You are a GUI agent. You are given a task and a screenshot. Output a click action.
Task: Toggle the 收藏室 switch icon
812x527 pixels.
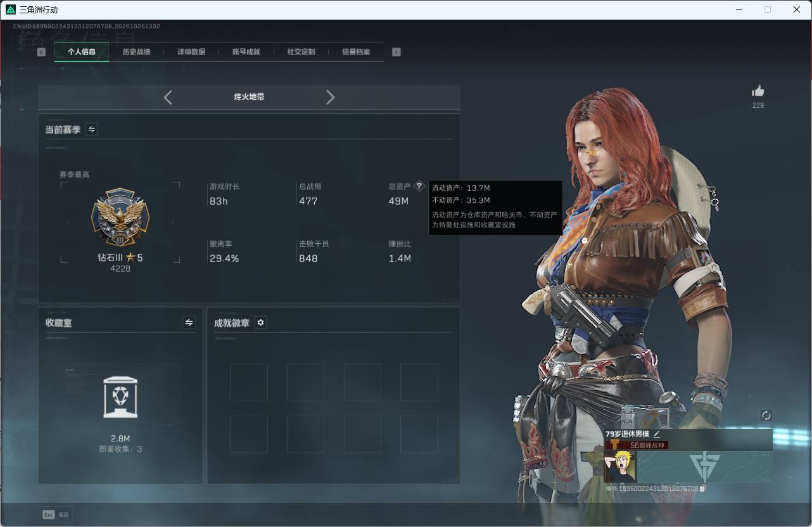pyautogui.click(x=189, y=322)
